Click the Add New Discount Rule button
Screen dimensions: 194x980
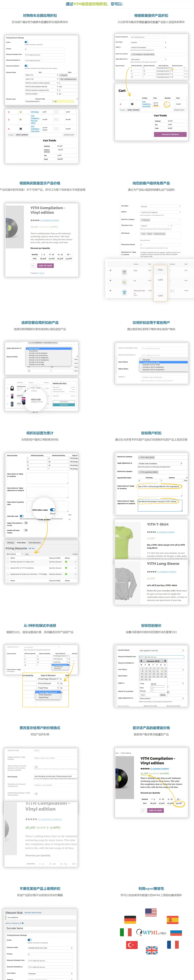(x=33, y=912)
